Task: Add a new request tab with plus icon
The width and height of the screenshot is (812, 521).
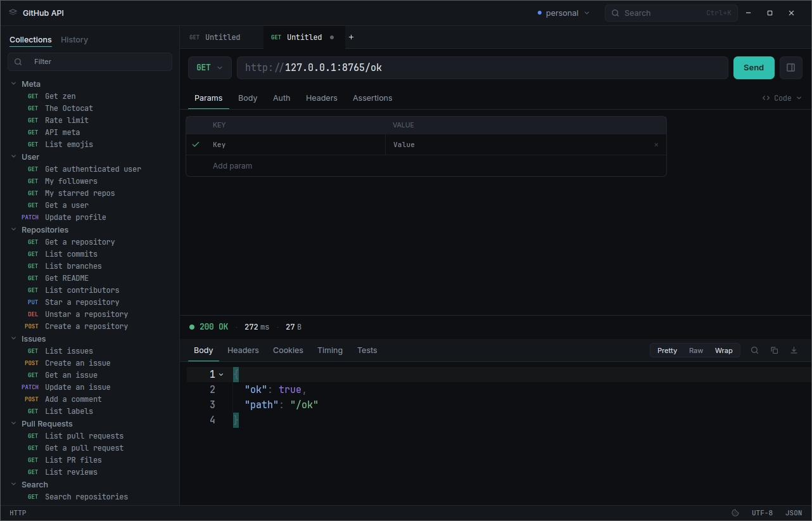Action: pos(352,37)
